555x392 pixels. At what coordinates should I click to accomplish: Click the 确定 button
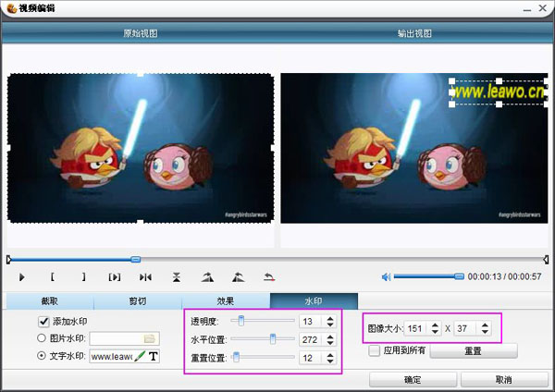click(x=413, y=380)
